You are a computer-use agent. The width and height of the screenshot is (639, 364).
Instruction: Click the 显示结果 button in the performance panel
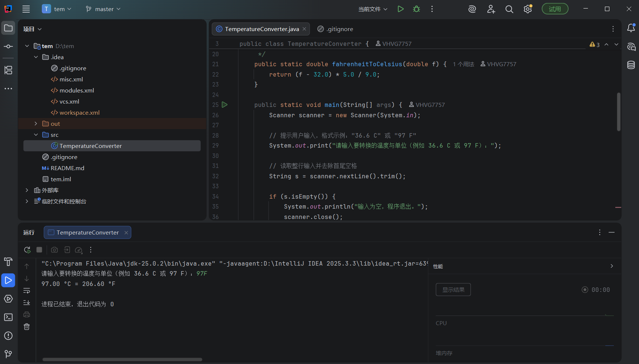(453, 290)
